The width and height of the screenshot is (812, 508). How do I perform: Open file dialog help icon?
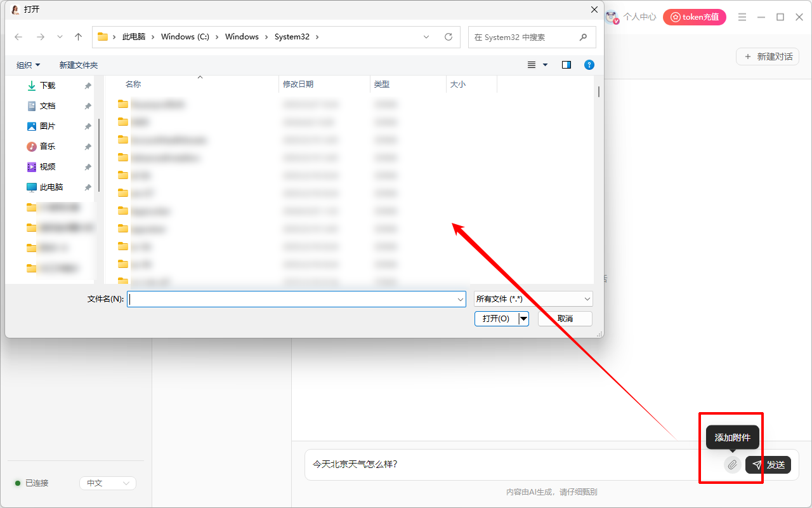(589, 65)
